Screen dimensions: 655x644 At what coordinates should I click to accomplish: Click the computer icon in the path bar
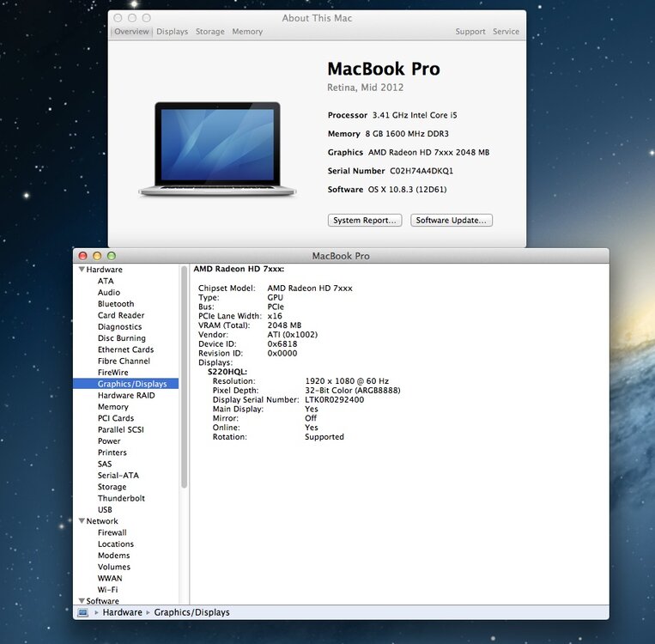point(83,612)
